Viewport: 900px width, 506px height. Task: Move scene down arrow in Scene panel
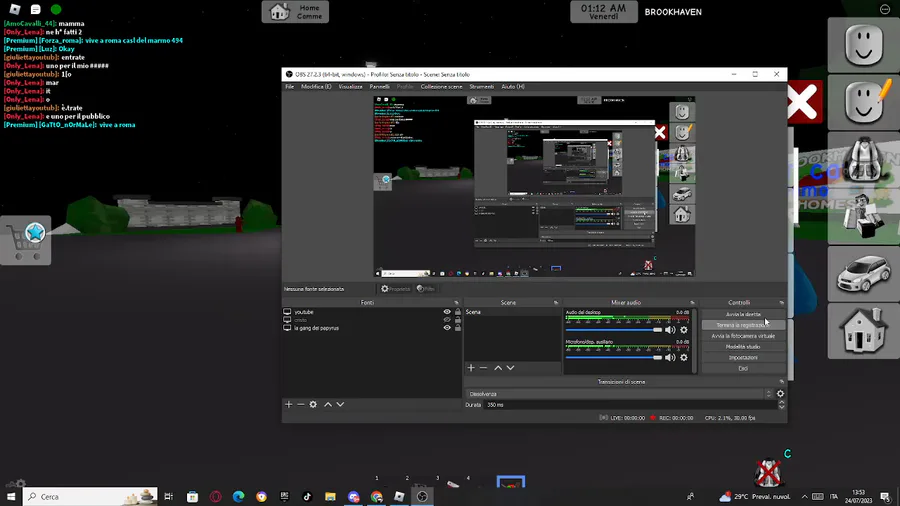510,368
